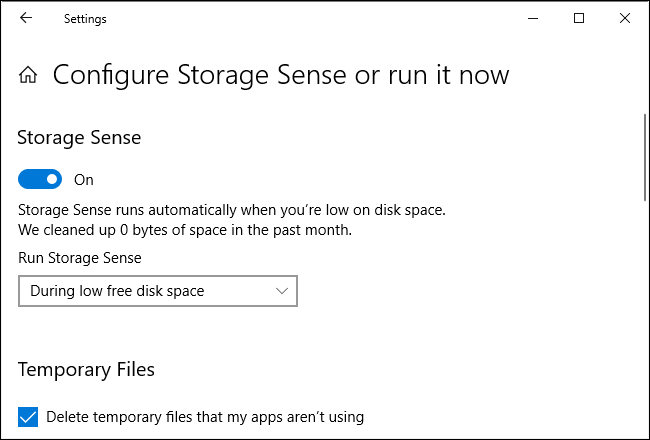This screenshot has height=440, width=650.
Task: Minimize the Settings window
Action: pos(533,18)
